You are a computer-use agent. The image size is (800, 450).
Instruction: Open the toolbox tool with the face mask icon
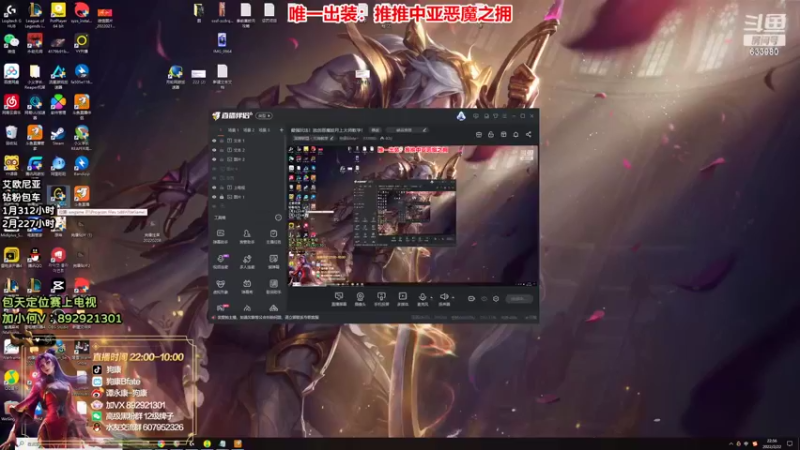(x=220, y=286)
